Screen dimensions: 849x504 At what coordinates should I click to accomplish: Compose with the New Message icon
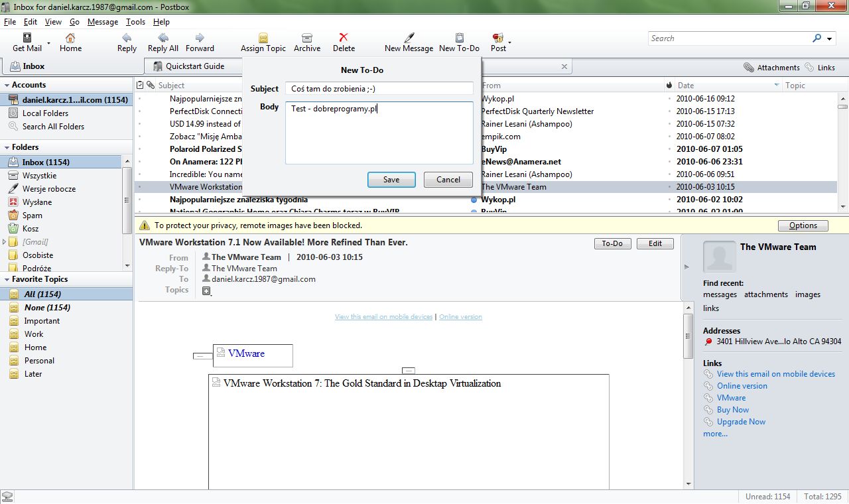(409, 38)
